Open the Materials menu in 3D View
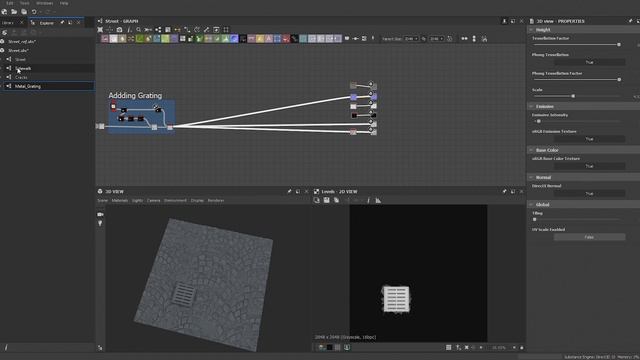 tap(120, 200)
